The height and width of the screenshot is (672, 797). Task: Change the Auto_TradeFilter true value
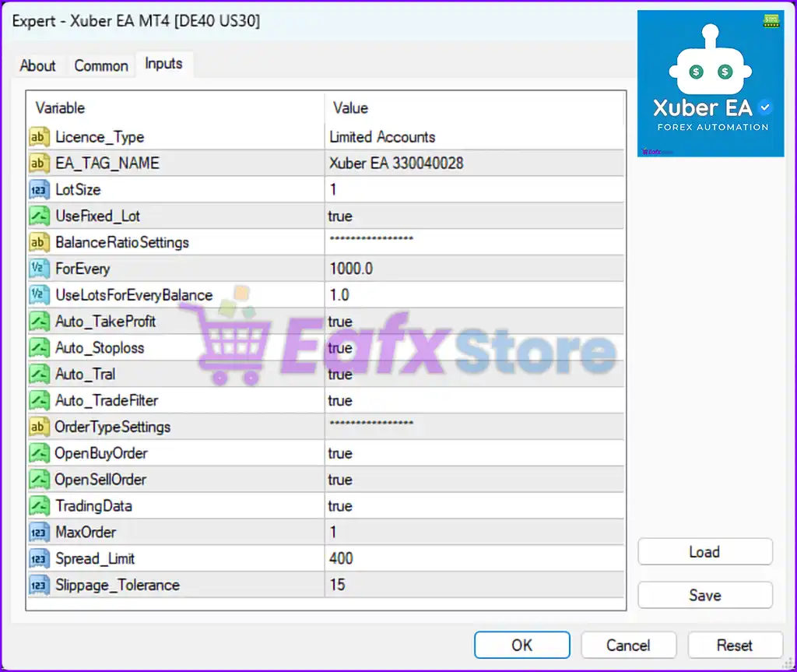click(474, 400)
